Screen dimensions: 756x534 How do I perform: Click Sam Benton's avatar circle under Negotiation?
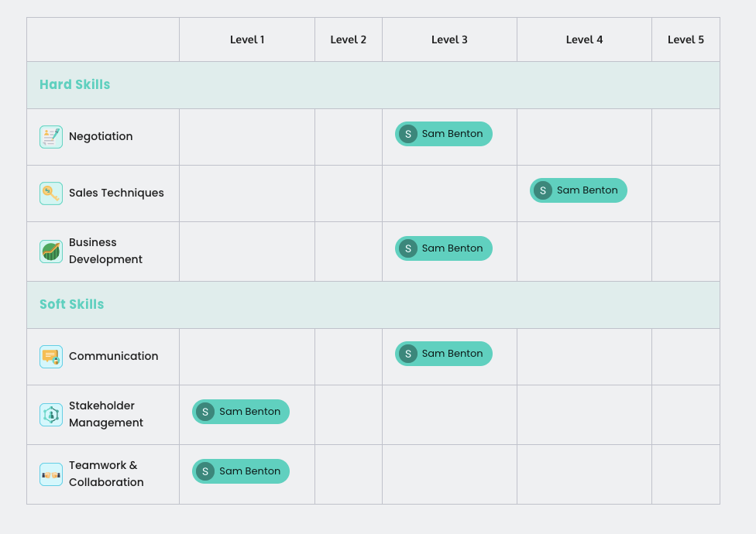[408, 134]
